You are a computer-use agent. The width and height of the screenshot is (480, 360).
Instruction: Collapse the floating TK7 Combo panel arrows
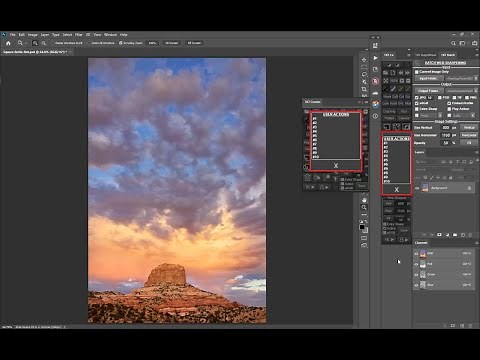[x=360, y=102]
